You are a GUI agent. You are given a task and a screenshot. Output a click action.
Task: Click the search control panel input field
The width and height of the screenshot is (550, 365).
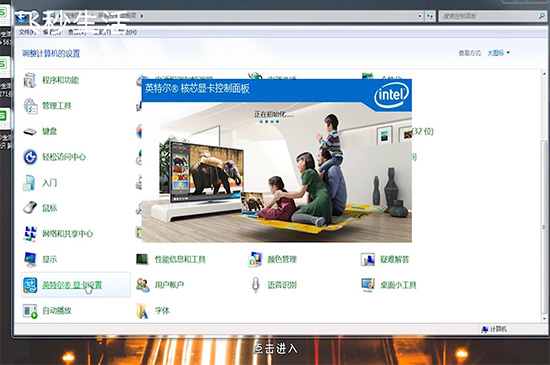(x=489, y=16)
